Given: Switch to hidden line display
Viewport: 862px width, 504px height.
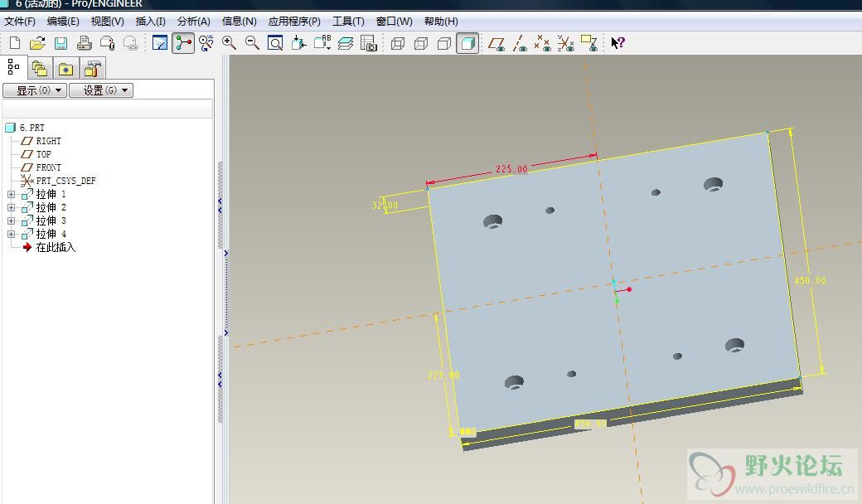Looking at the screenshot, I should 421,43.
